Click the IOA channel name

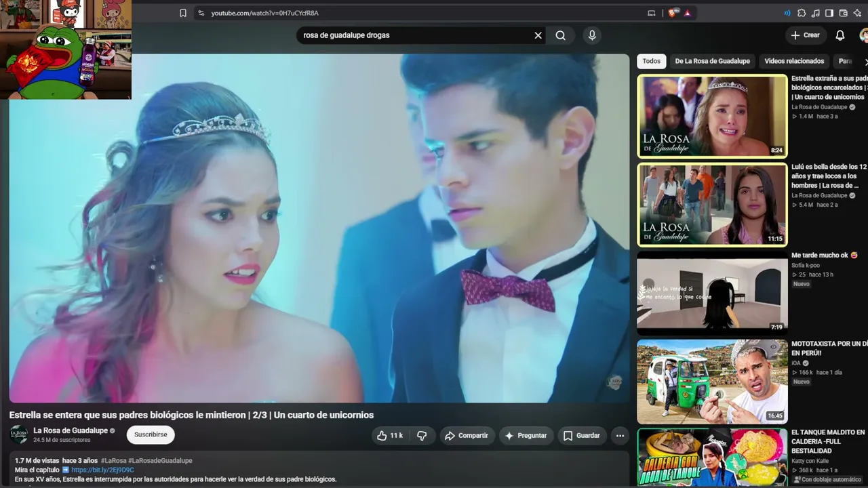[796, 363]
